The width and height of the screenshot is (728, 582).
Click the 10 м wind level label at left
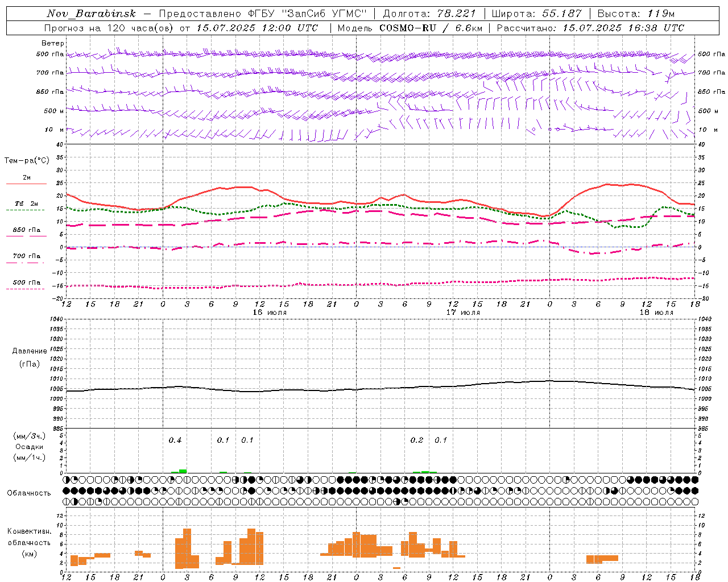coord(55,130)
